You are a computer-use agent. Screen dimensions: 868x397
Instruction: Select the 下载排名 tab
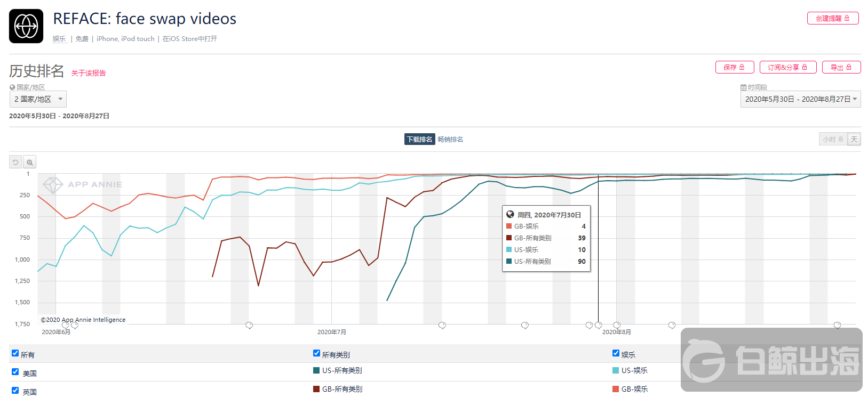[x=419, y=140]
